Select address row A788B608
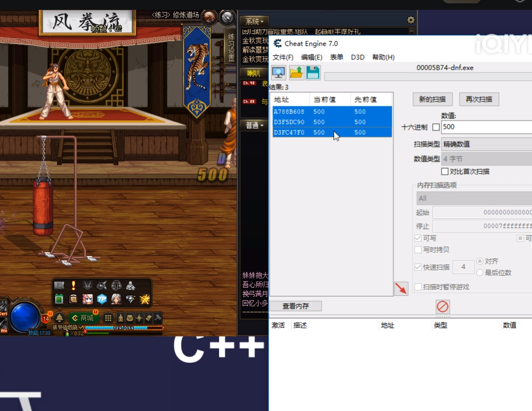 pyautogui.click(x=332, y=112)
